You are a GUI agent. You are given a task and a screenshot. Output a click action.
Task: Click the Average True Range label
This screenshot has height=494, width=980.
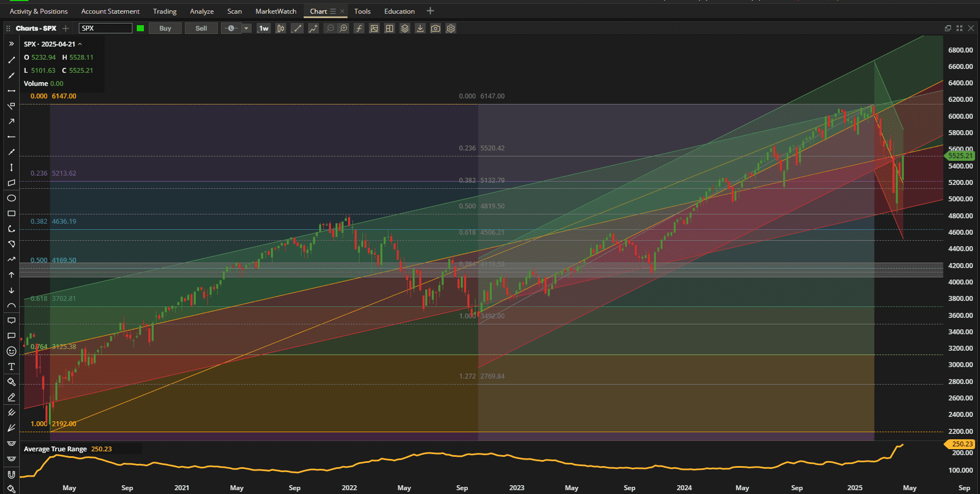(55, 449)
